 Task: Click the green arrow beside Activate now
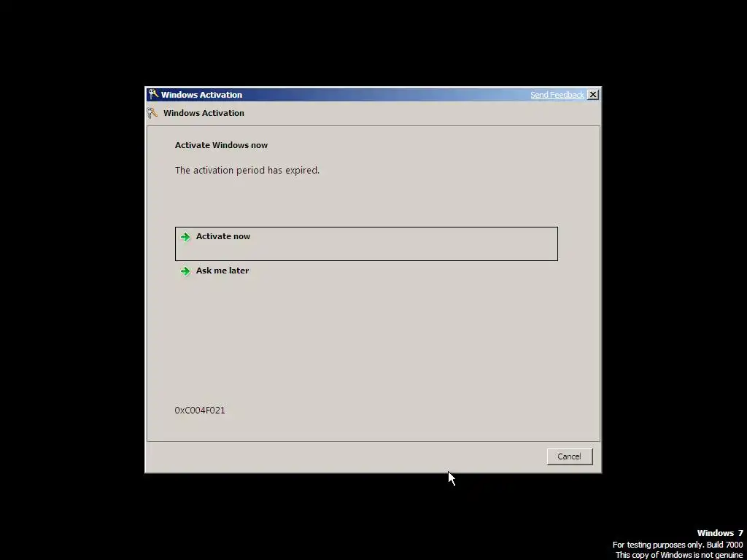coord(185,237)
